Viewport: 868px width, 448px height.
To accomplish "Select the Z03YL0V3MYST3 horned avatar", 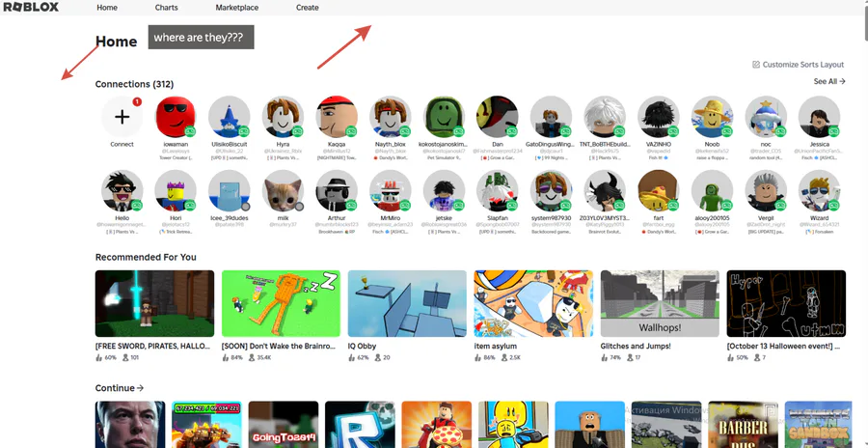I will (x=605, y=191).
